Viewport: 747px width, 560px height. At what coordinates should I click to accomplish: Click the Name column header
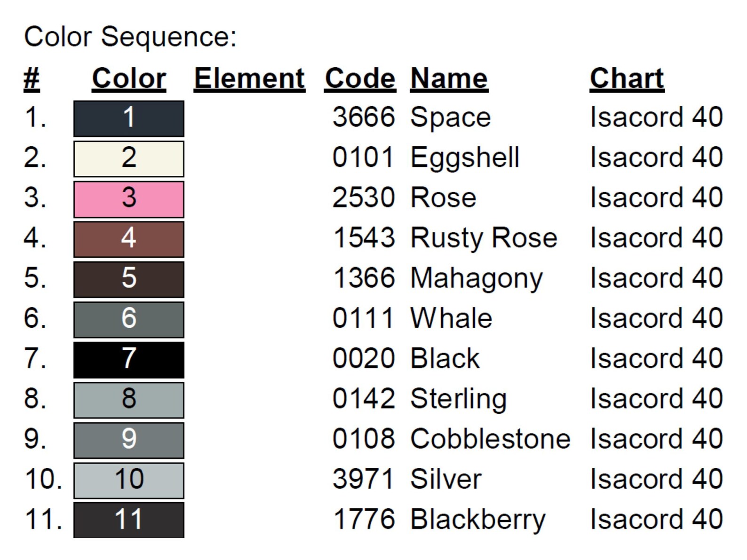pos(449,78)
